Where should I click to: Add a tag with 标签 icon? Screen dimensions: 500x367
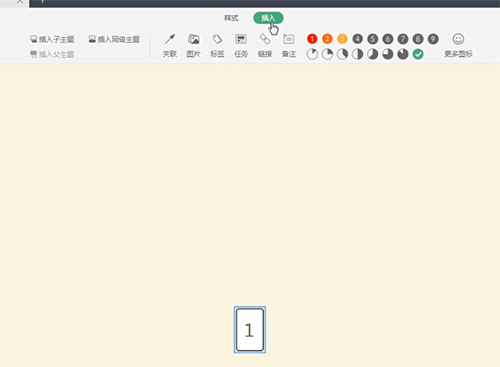point(217,45)
